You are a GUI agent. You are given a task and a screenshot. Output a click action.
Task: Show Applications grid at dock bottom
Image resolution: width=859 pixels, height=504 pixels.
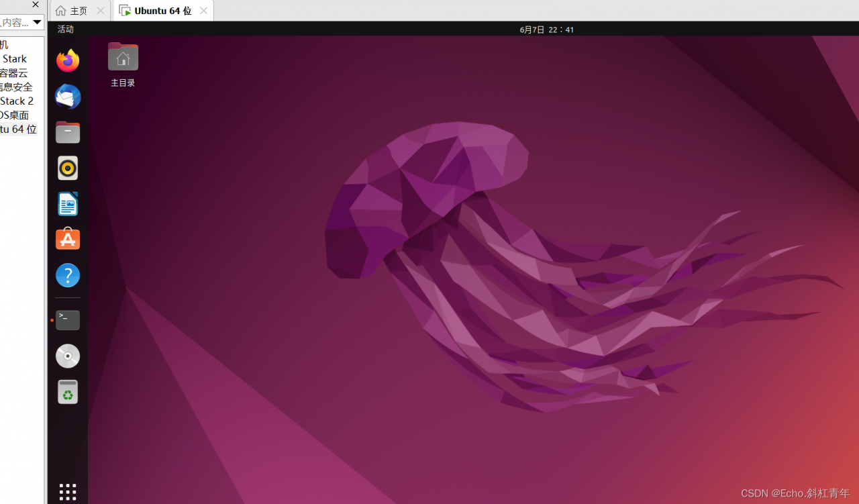(x=68, y=492)
